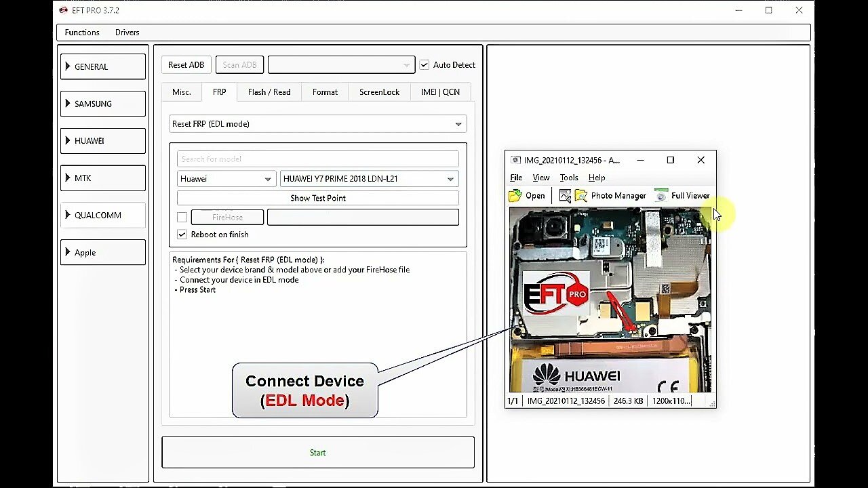
Task: Click 'Connect your device in EDL mode' line
Action: [x=239, y=280]
